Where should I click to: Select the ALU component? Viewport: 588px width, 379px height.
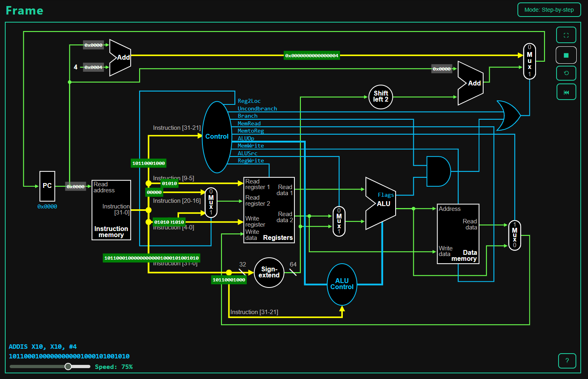point(381,204)
